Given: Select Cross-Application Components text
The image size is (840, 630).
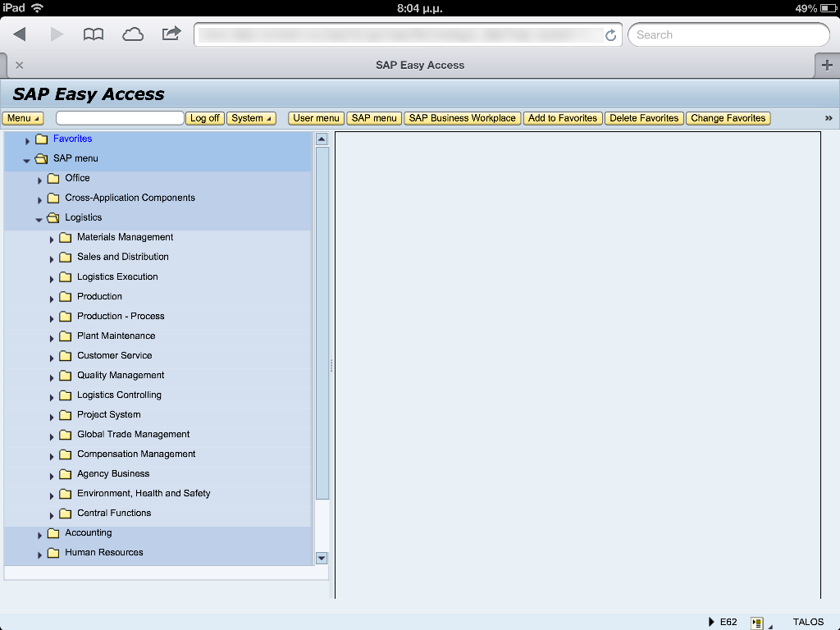Looking at the screenshot, I should pyautogui.click(x=130, y=198).
